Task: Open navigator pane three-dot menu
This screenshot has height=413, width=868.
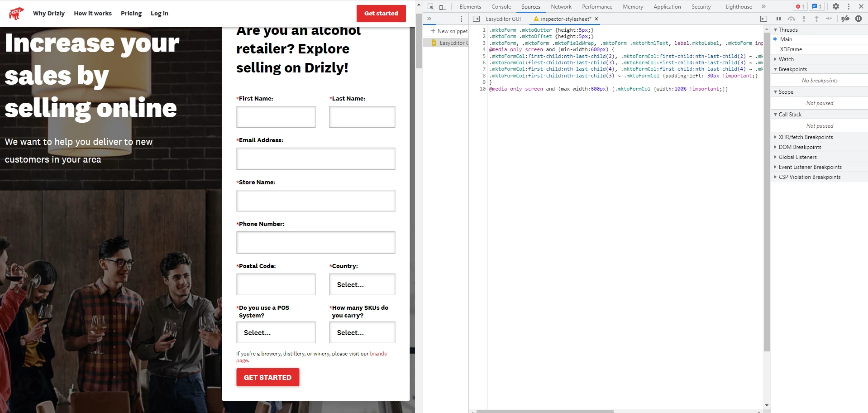Action: pyautogui.click(x=461, y=19)
